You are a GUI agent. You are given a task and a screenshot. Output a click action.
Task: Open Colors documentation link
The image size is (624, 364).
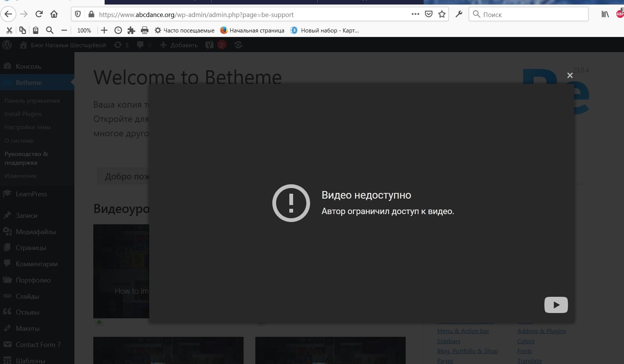click(x=526, y=341)
